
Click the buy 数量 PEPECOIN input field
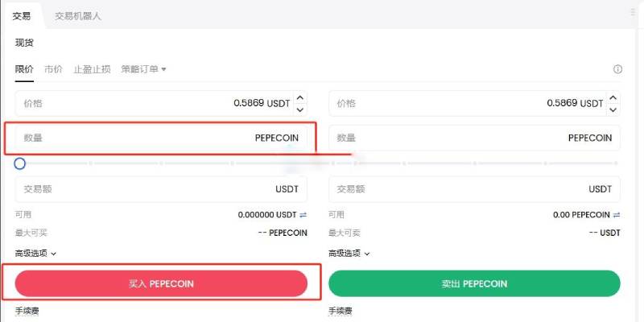(x=161, y=138)
